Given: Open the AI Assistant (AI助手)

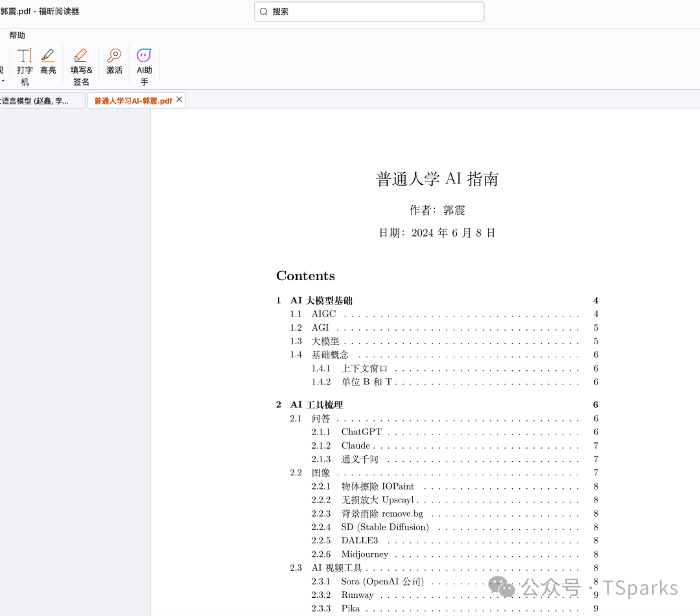Looking at the screenshot, I should [x=144, y=67].
